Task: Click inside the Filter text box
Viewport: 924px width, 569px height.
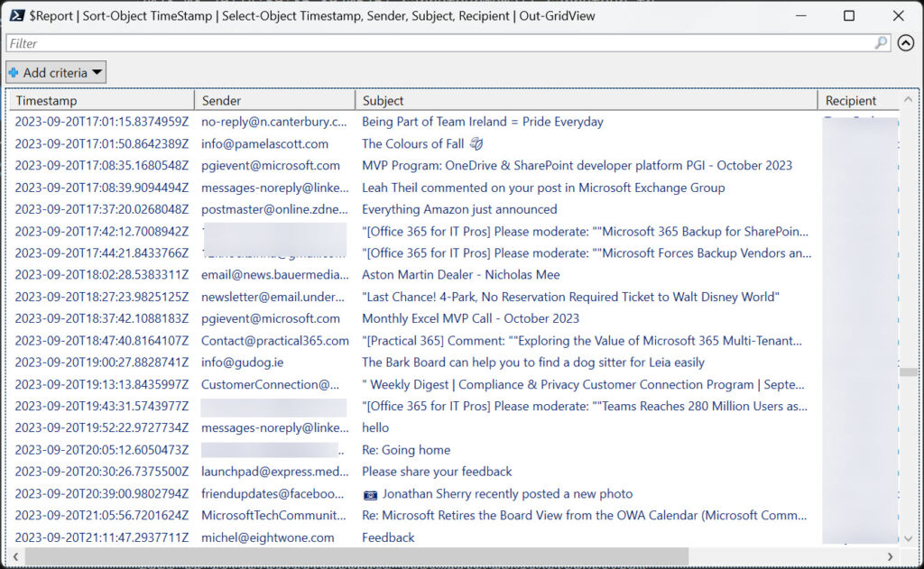Action: coord(448,43)
